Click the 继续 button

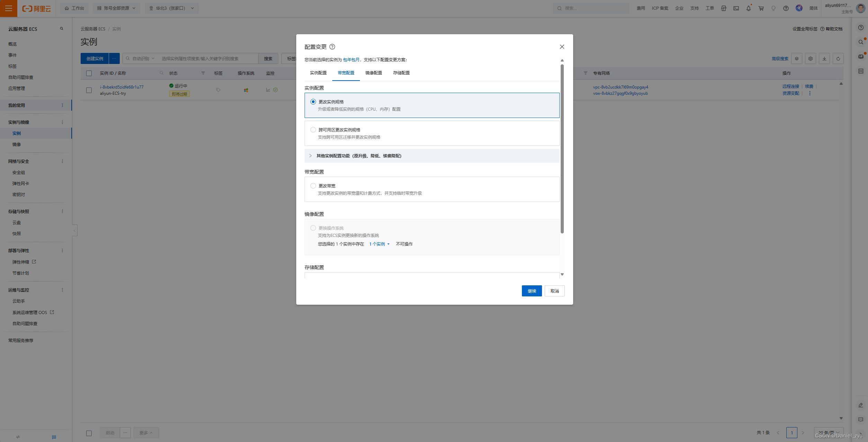[532, 291]
